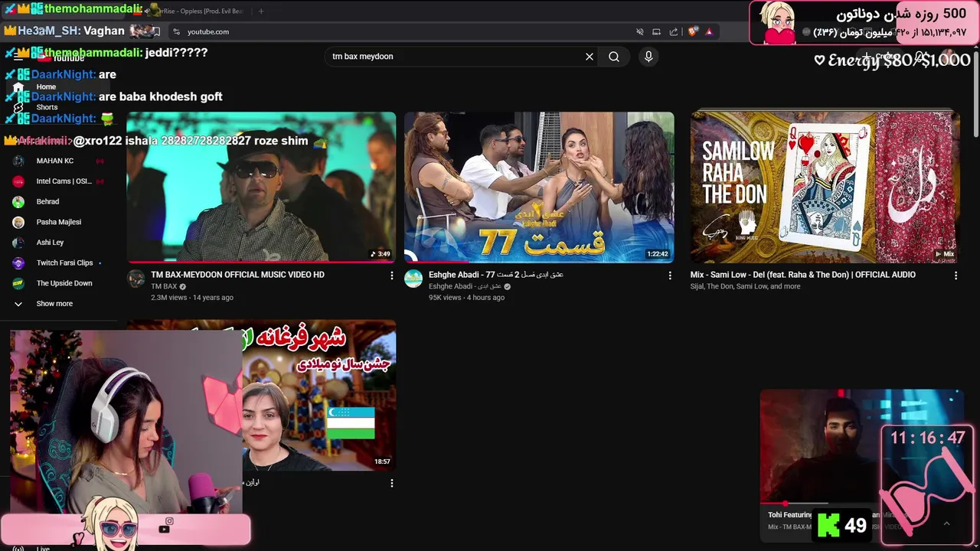Image resolution: width=980 pixels, height=551 pixels.
Task: Clear the YouTube search query with X
Action: tap(590, 57)
